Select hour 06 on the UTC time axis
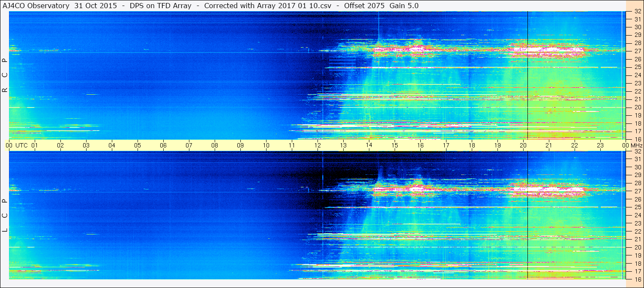 (x=163, y=145)
